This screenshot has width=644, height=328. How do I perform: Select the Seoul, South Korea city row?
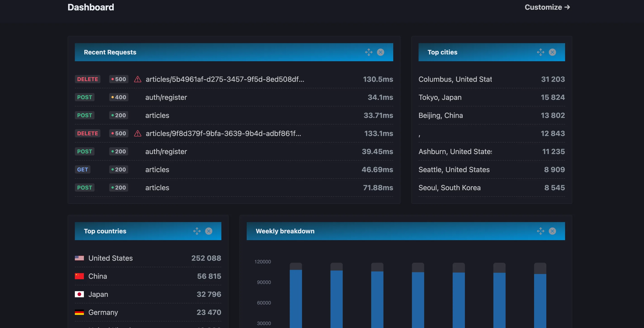[492, 188]
